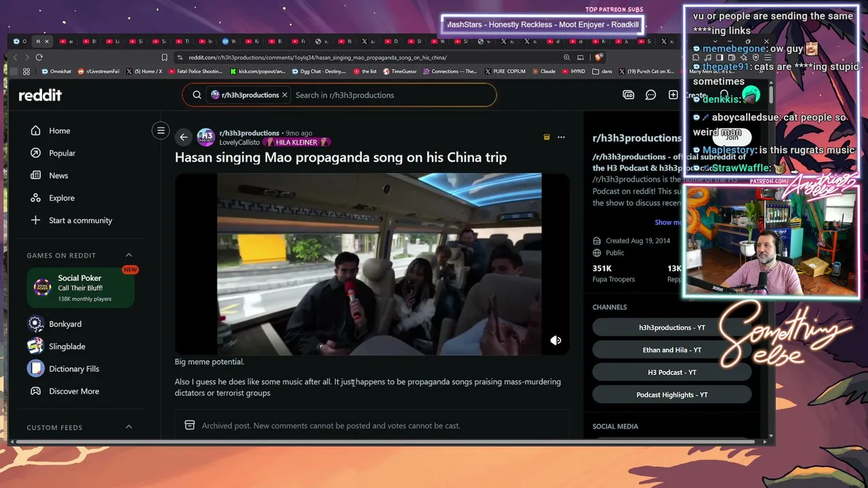868x488 pixels.
Task: Return to subreddit using post back arrow
Action: click(x=184, y=137)
